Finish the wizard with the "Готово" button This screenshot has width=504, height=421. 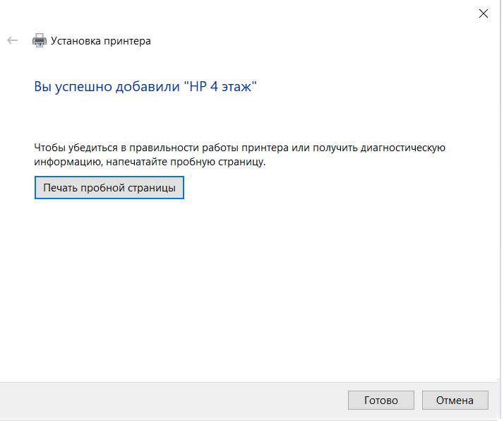381,400
